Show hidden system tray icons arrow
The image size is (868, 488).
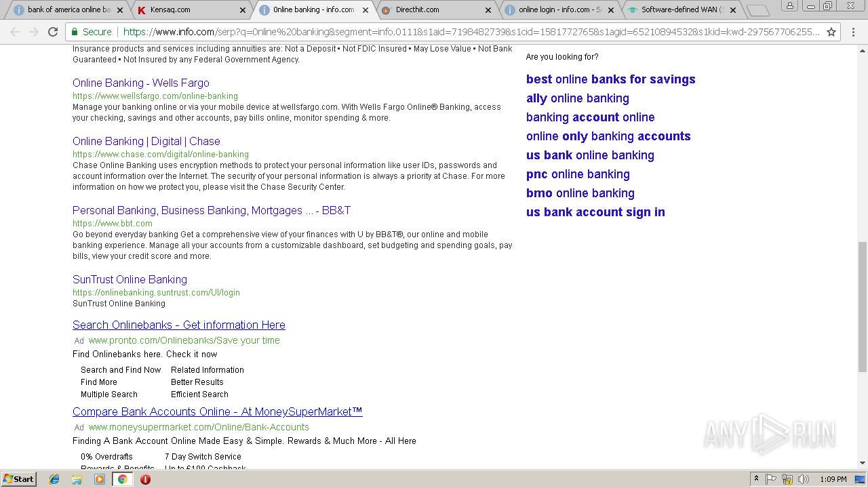tap(756, 479)
